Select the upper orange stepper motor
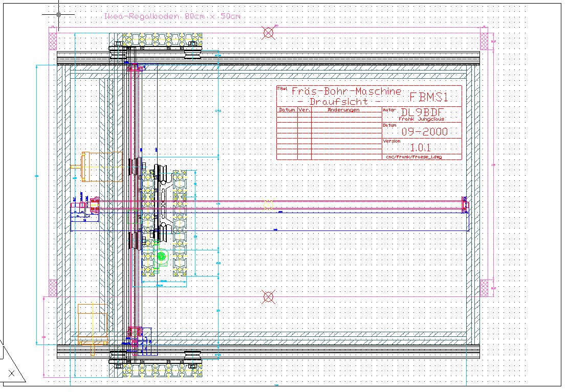 [101, 166]
